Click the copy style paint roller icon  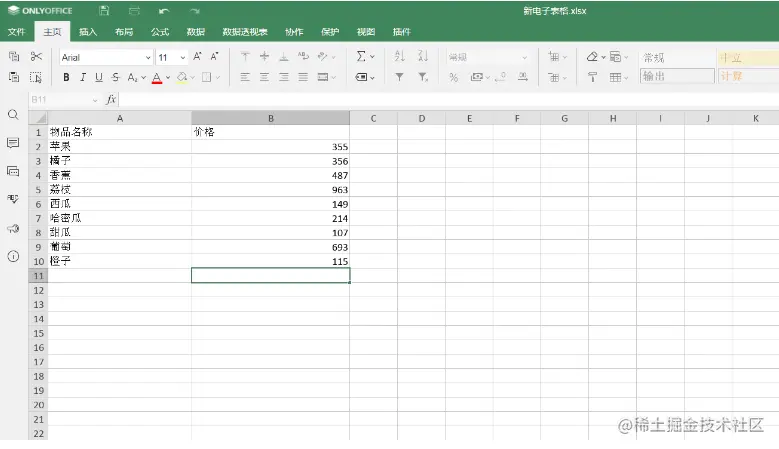click(592, 77)
